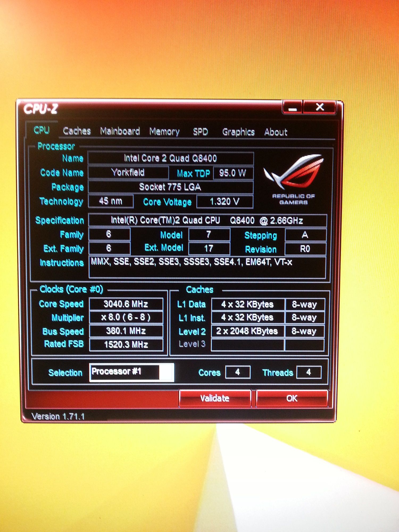
Task: Click the Specification text field
Action: (x=207, y=221)
